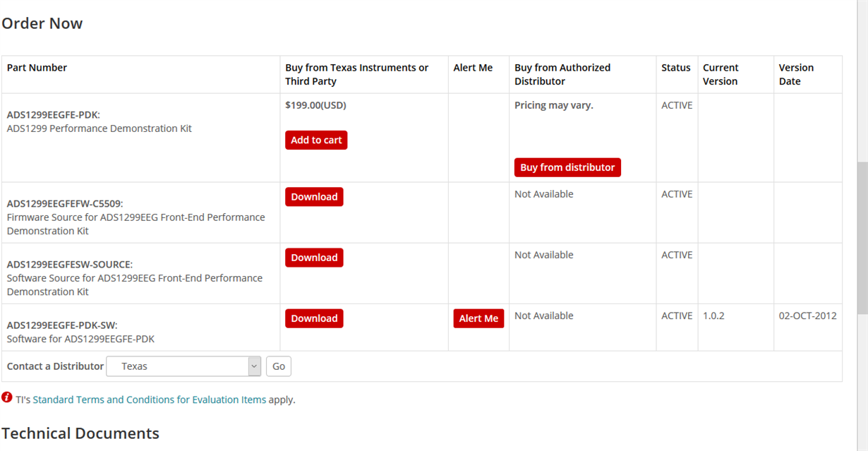Open the Contact a Distributor dropdown
868x451 pixels.
[183, 366]
